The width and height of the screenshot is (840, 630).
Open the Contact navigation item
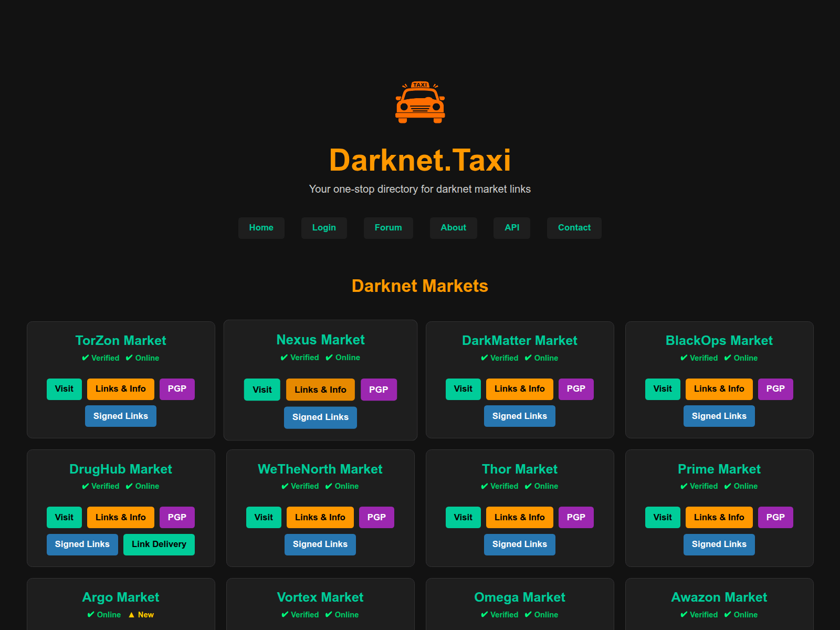point(574,228)
